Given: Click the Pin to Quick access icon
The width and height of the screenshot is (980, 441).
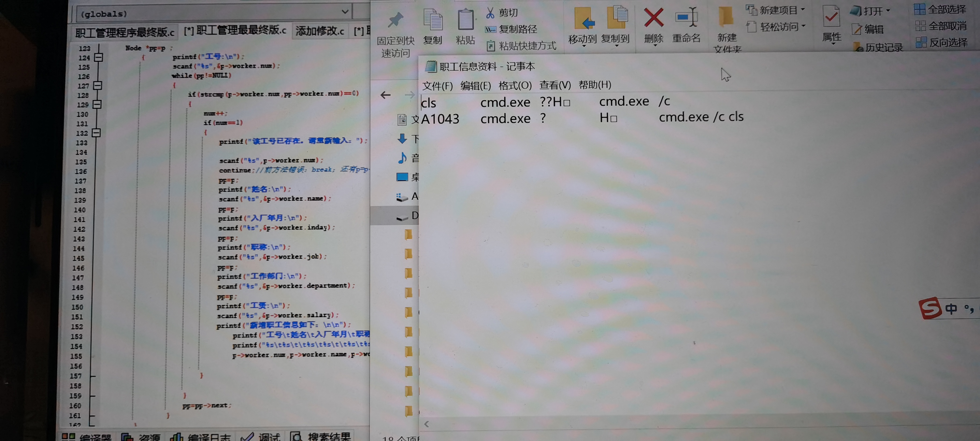Looking at the screenshot, I should pos(395,20).
